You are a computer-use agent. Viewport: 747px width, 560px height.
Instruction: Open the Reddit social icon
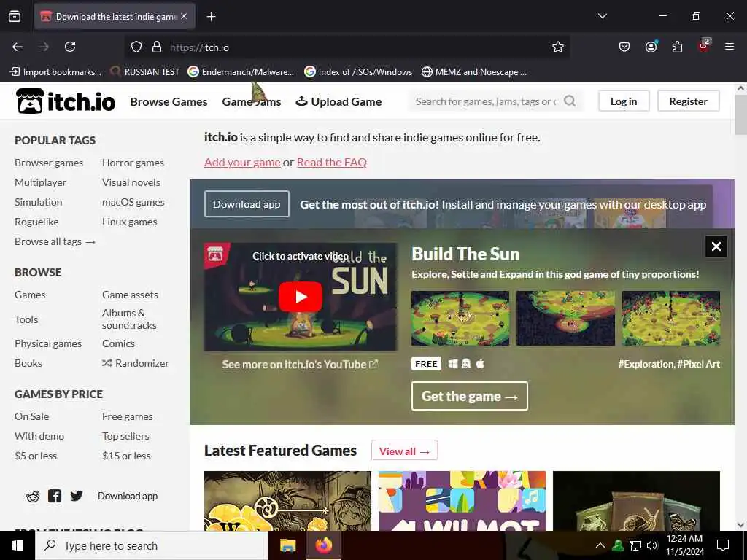(33, 496)
